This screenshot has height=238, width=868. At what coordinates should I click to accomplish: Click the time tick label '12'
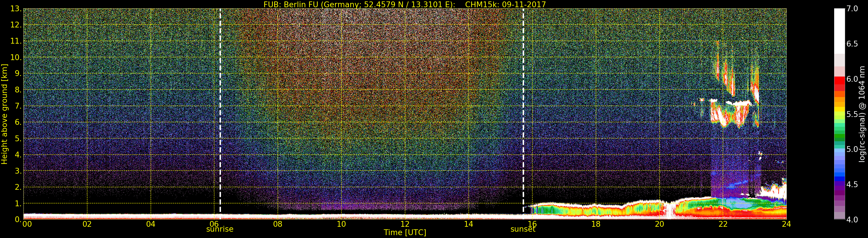(x=405, y=224)
